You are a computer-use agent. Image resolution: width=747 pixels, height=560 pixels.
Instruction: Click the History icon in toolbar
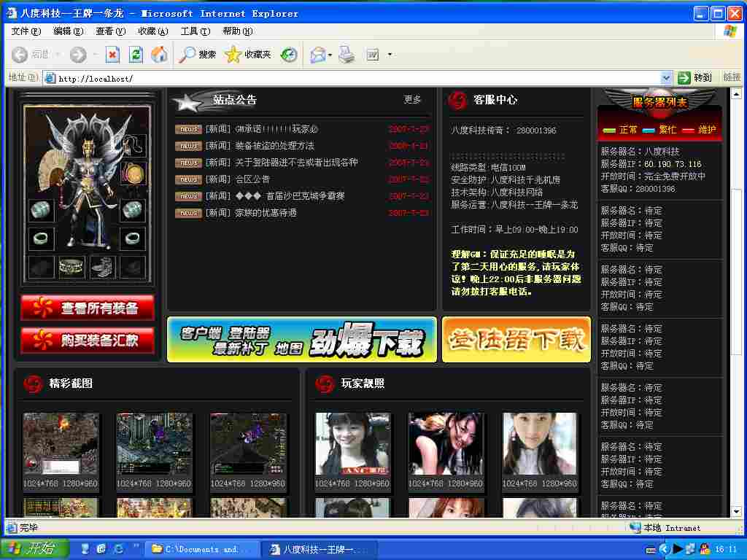pyautogui.click(x=290, y=55)
